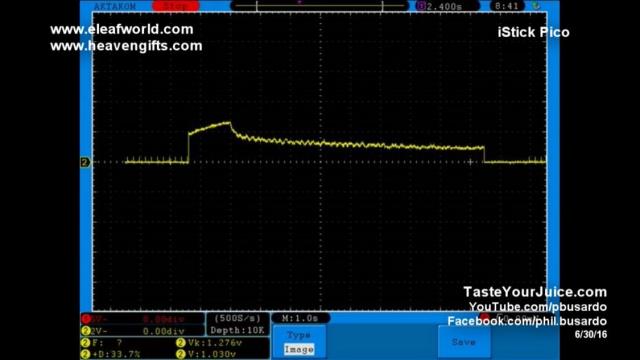Click the Save softkey button
Image resolution: width=640 pixels, height=360 pixels.
click(464, 342)
